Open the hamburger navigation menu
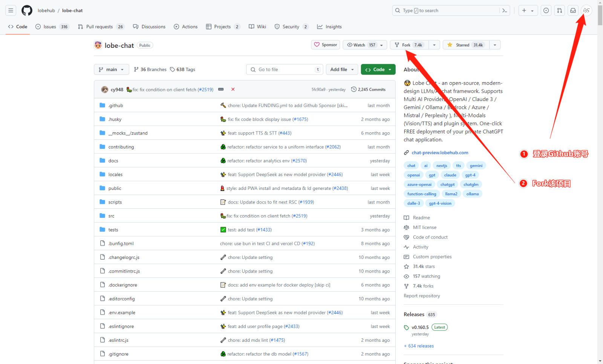This screenshot has width=603, height=364. pyautogui.click(x=11, y=11)
